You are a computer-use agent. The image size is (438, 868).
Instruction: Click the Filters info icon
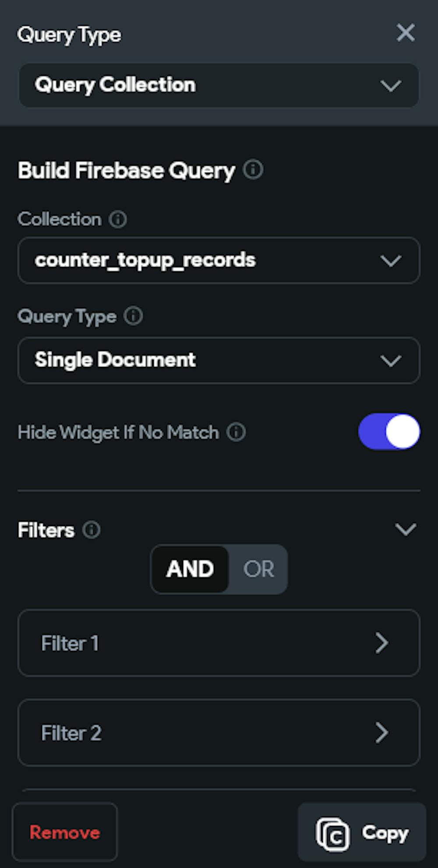(92, 530)
